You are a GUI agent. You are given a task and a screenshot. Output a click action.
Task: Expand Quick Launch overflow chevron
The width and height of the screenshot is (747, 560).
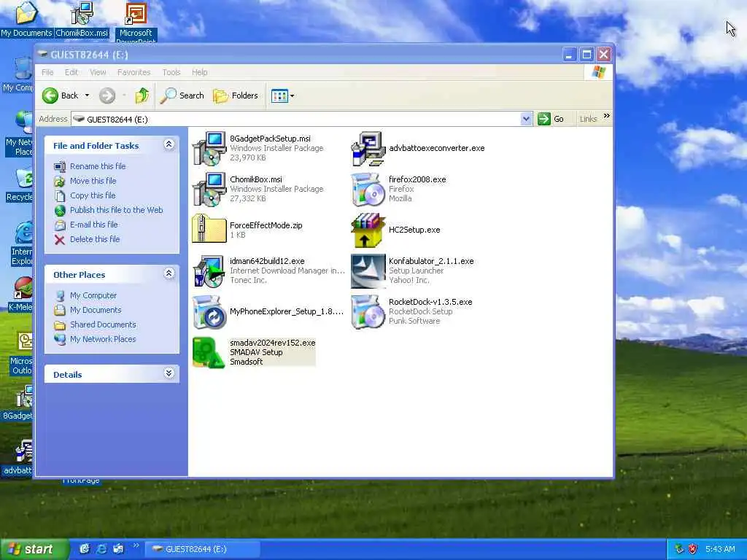[136, 545]
